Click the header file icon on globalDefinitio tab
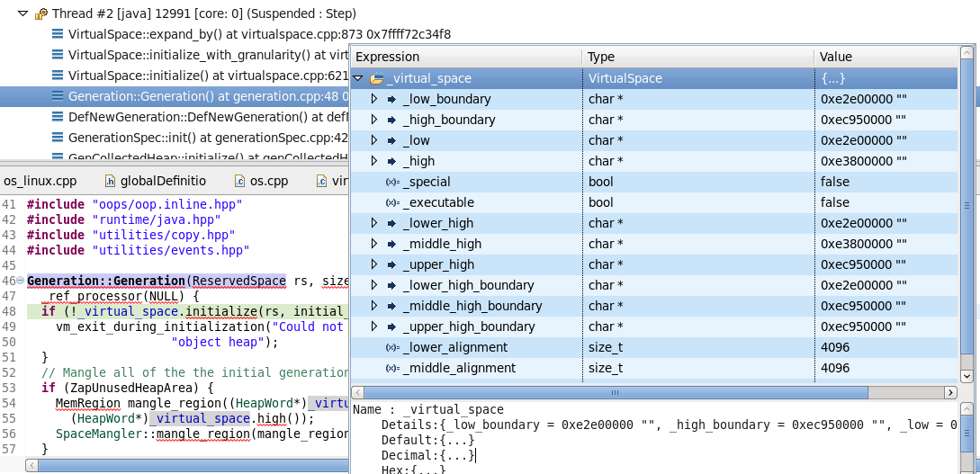This screenshot has height=474, width=980. [110, 181]
